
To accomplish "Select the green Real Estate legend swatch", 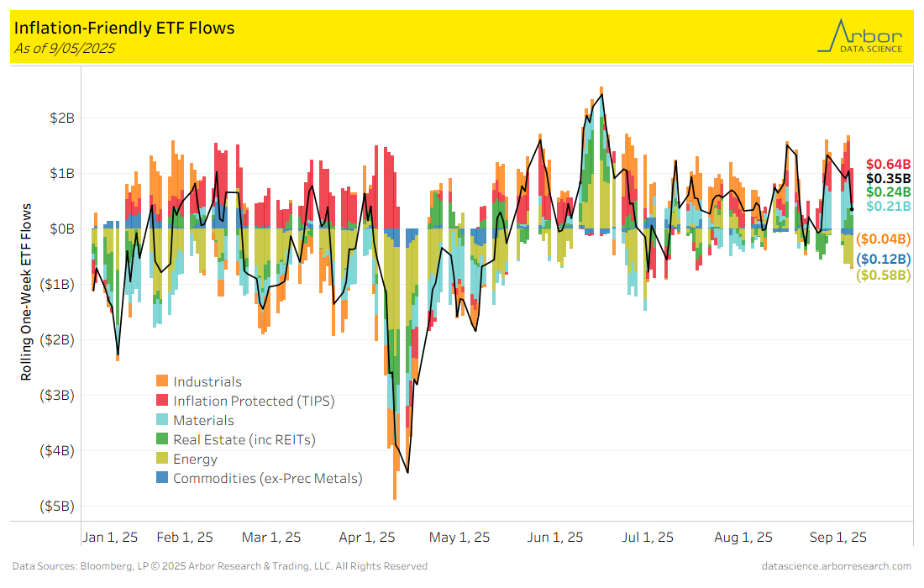I will [163, 440].
